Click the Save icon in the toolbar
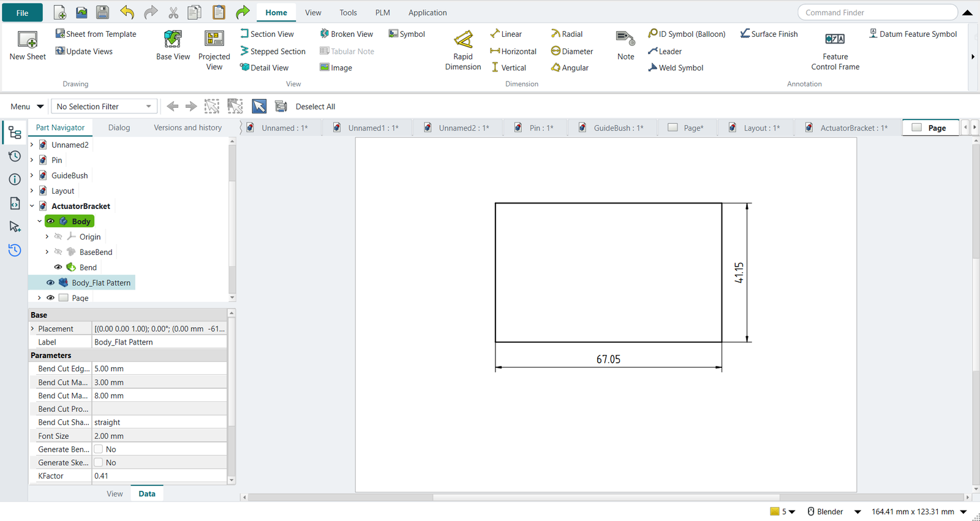 pyautogui.click(x=103, y=12)
